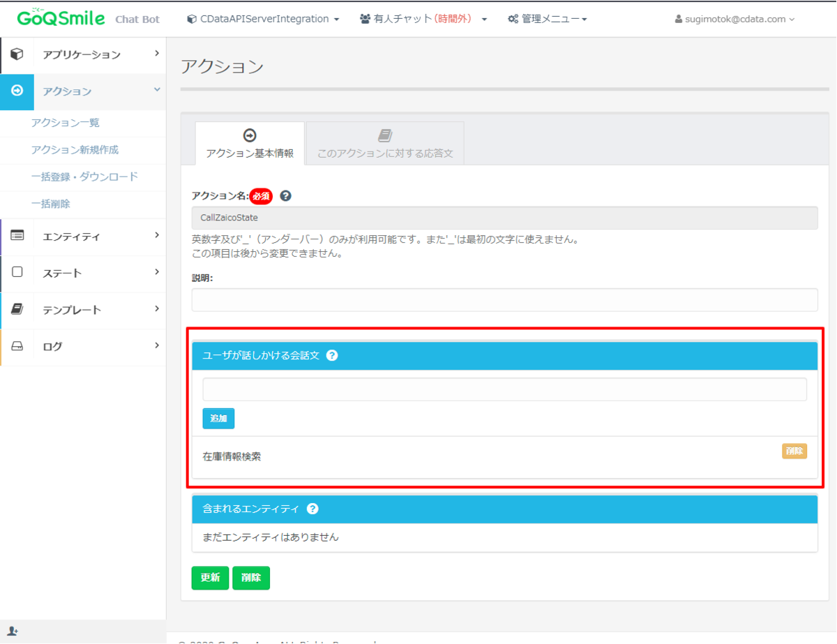Expand the 管理メニュー dropdown

(x=548, y=19)
